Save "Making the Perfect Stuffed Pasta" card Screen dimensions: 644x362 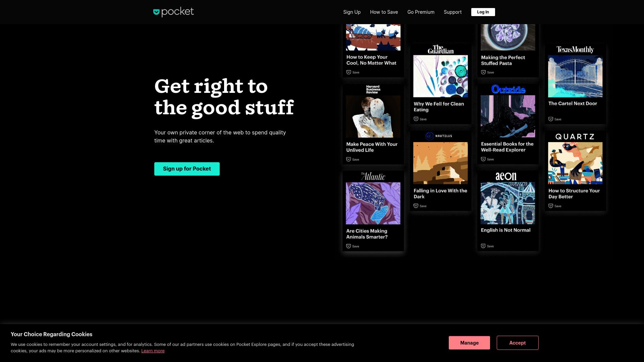coord(487,72)
